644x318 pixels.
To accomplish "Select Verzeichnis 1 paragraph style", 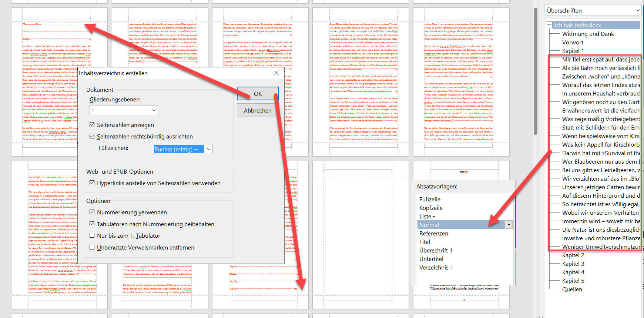I will tap(436, 267).
